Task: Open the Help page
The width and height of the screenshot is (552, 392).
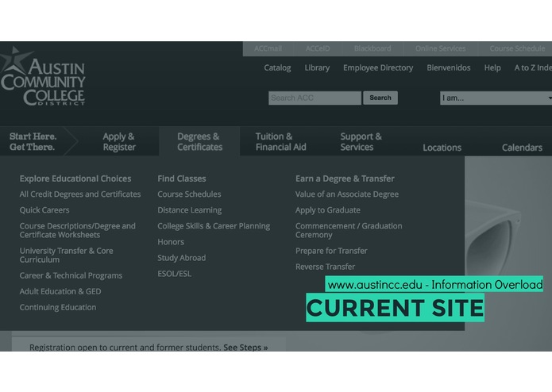Action: pyautogui.click(x=492, y=68)
